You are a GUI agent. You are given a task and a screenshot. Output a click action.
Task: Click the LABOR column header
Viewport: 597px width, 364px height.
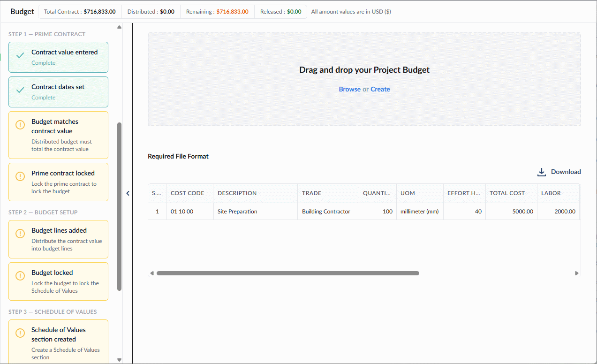tap(558, 193)
